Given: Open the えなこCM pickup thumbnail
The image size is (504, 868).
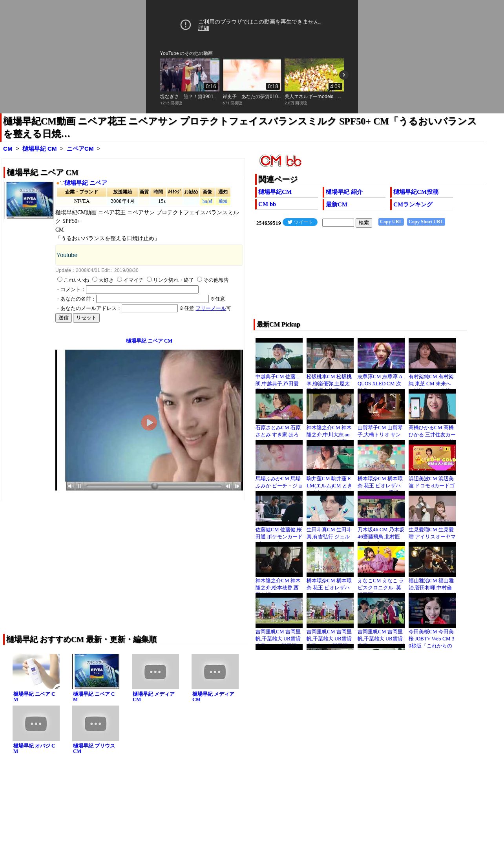Looking at the screenshot, I should click(x=381, y=560).
